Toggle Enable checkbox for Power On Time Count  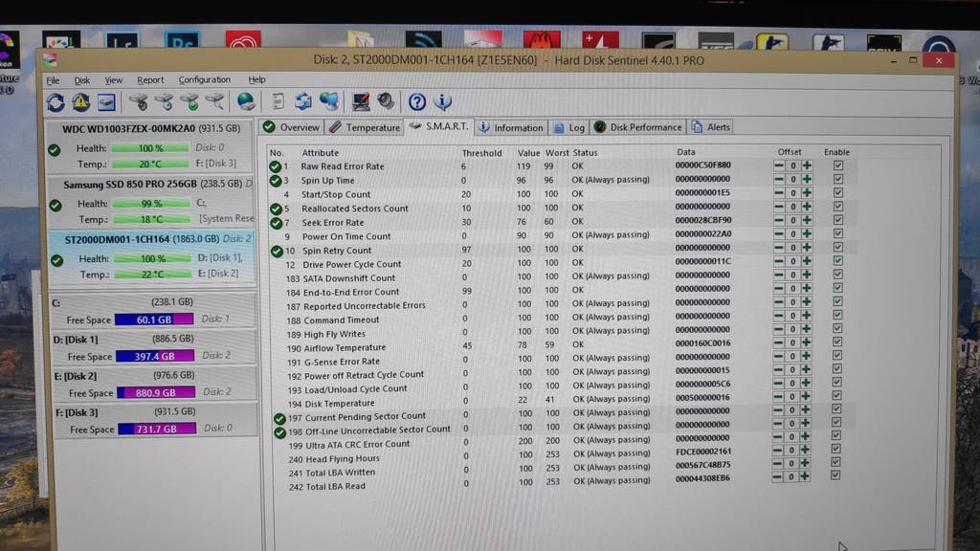[x=838, y=233]
